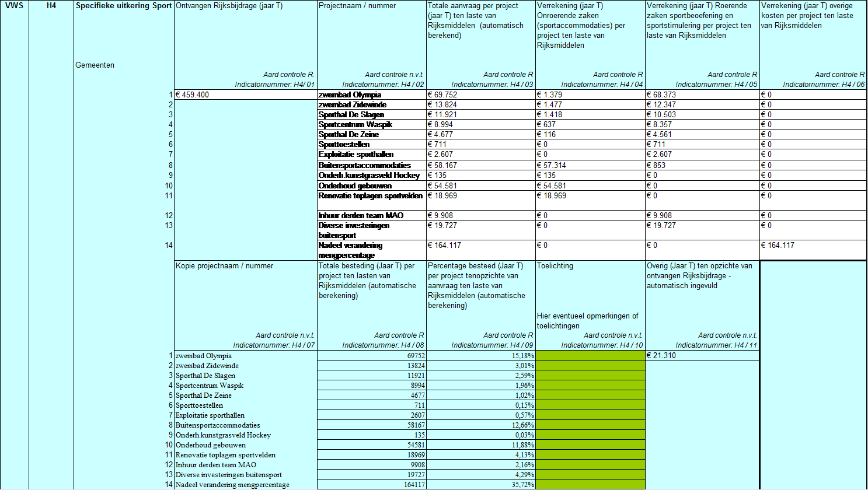Select the 2,16% percentage cell
Image resolution: width=868 pixels, height=490 pixels.
click(x=481, y=465)
